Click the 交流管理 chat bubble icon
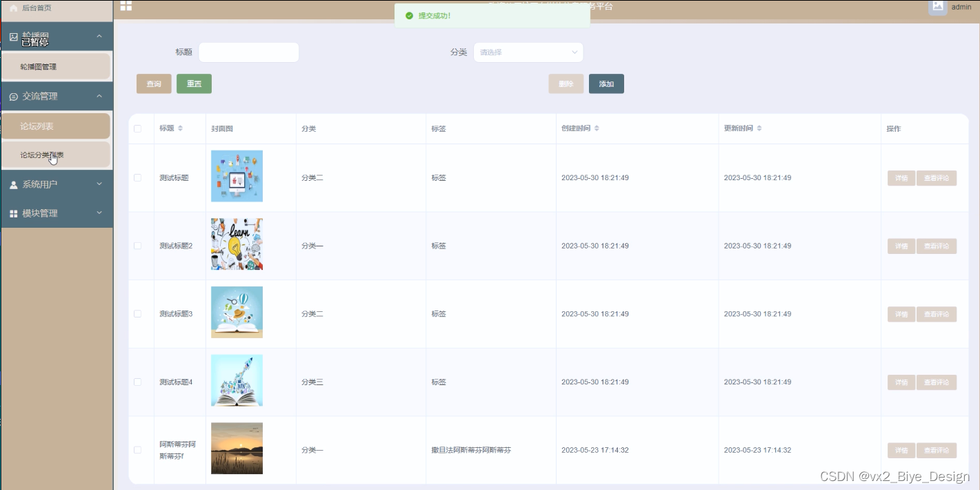Viewport: 980px width, 490px height. click(13, 97)
